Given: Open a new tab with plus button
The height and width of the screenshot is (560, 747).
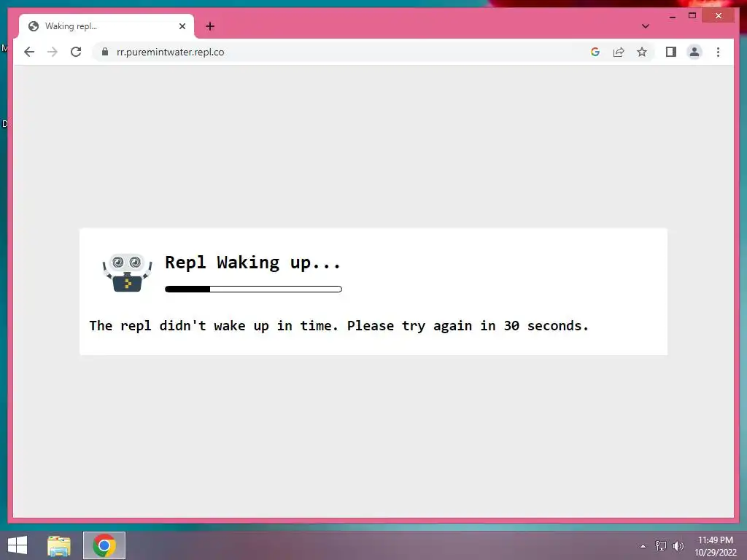Looking at the screenshot, I should (210, 26).
